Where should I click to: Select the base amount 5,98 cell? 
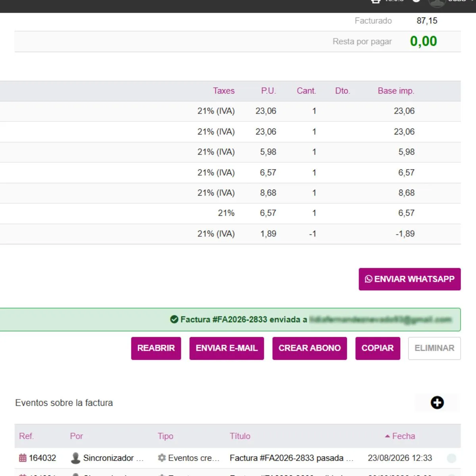point(407,152)
